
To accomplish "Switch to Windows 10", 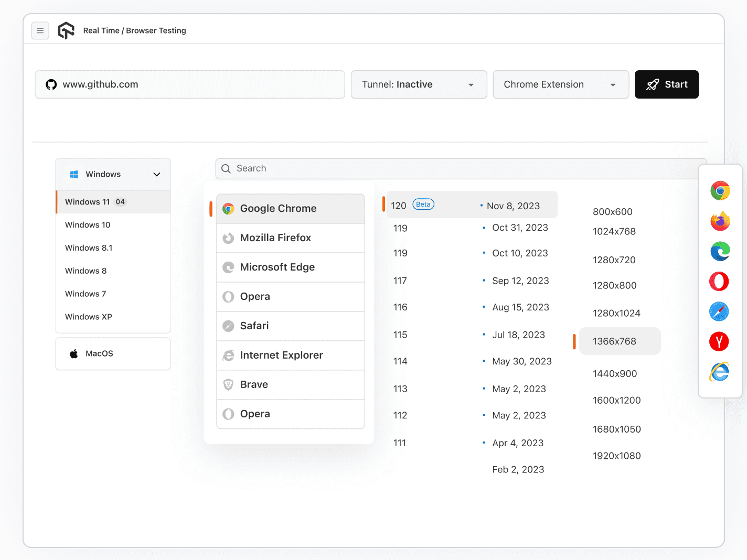I will 87,224.
